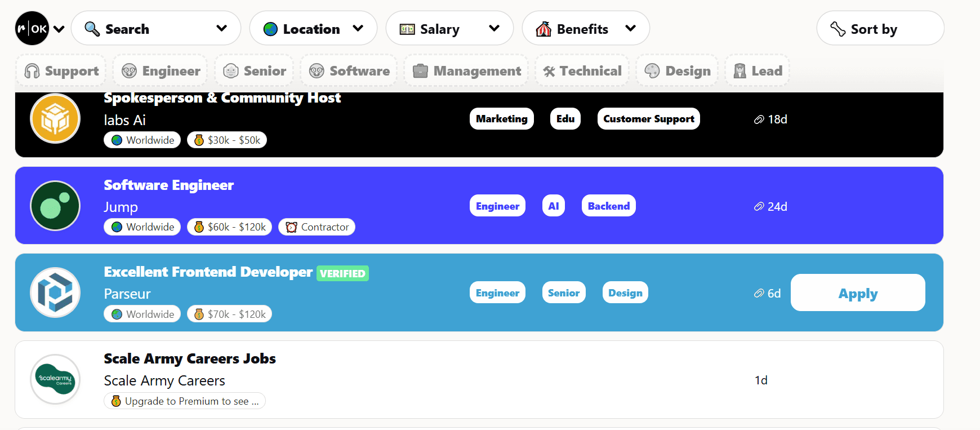Click the briefcase icon on Management tag
This screenshot has width=980, height=430.
[x=420, y=71]
